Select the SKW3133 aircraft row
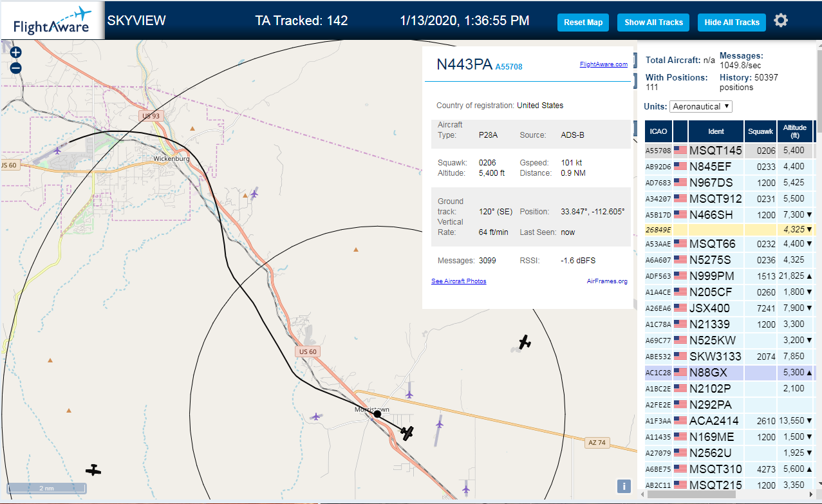The image size is (822, 504). 730,357
